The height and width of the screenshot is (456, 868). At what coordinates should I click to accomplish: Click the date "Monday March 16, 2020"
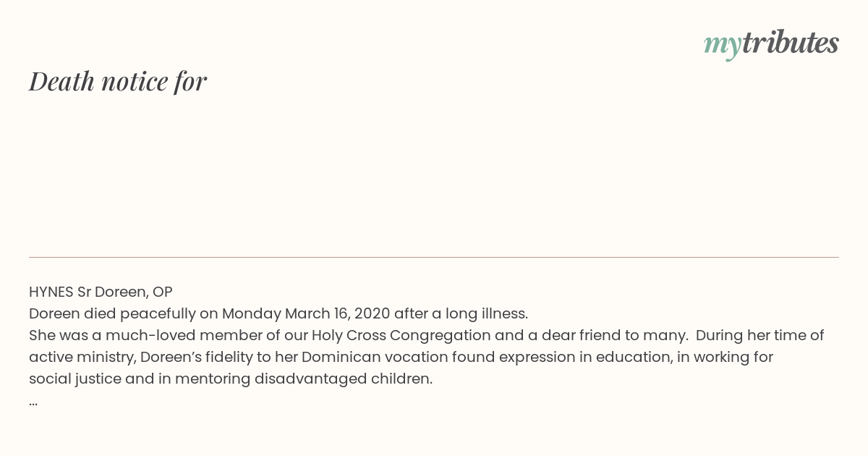click(x=306, y=313)
